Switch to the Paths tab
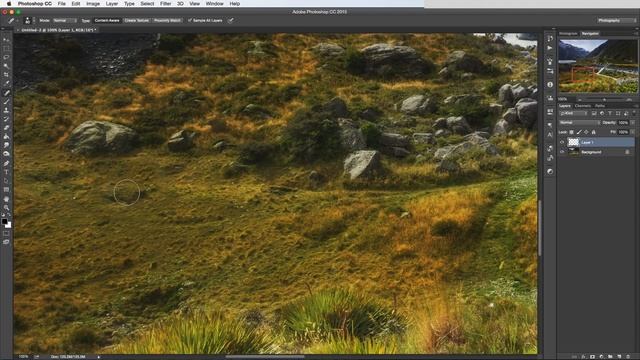The image size is (640, 360). coord(600,106)
